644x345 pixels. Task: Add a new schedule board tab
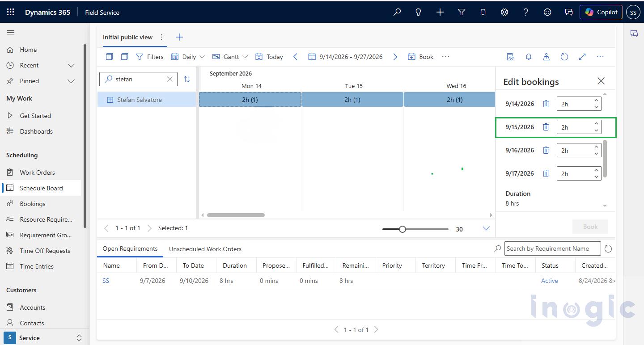(x=179, y=37)
